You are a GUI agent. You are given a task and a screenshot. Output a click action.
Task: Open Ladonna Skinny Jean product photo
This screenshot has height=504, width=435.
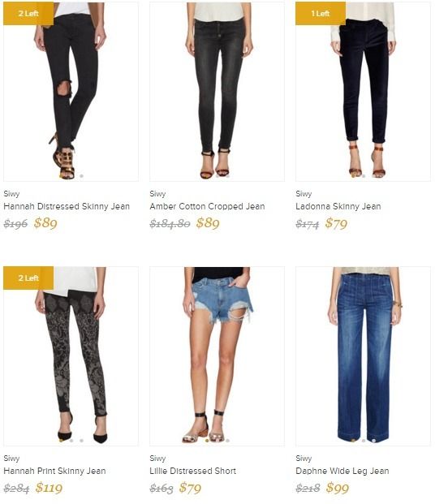point(363,92)
